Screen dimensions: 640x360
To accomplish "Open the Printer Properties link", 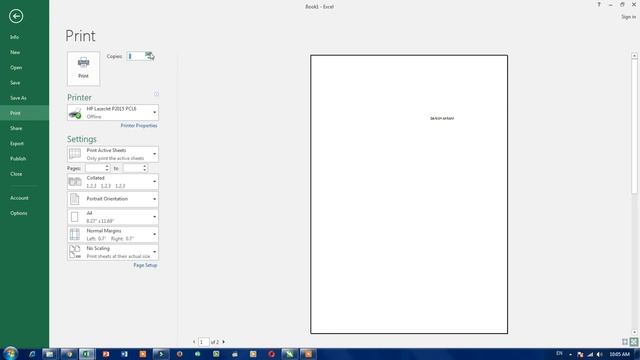I will (x=139, y=126).
